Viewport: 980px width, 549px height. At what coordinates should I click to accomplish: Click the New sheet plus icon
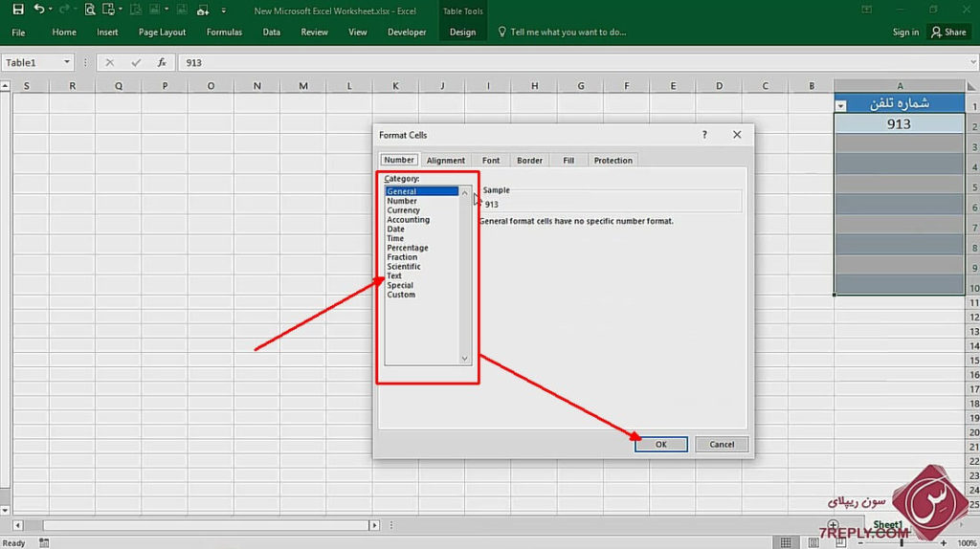point(833,525)
